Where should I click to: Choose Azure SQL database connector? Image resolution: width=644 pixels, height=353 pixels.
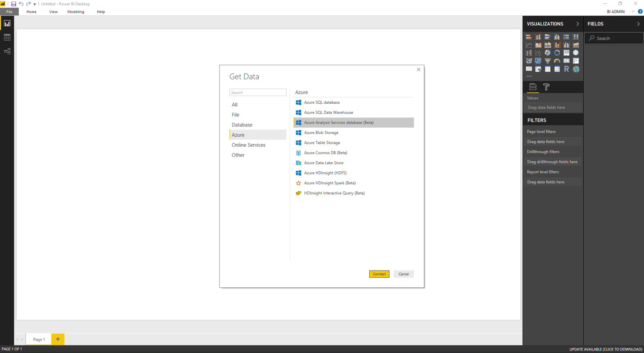click(354, 102)
